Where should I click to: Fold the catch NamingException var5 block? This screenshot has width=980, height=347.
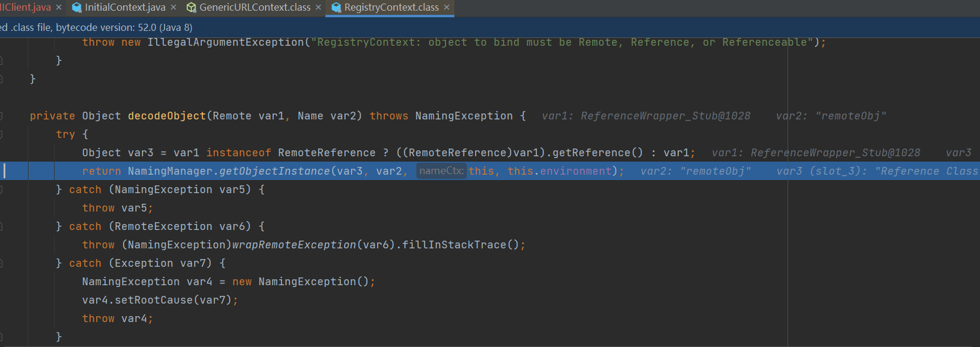[2, 190]
